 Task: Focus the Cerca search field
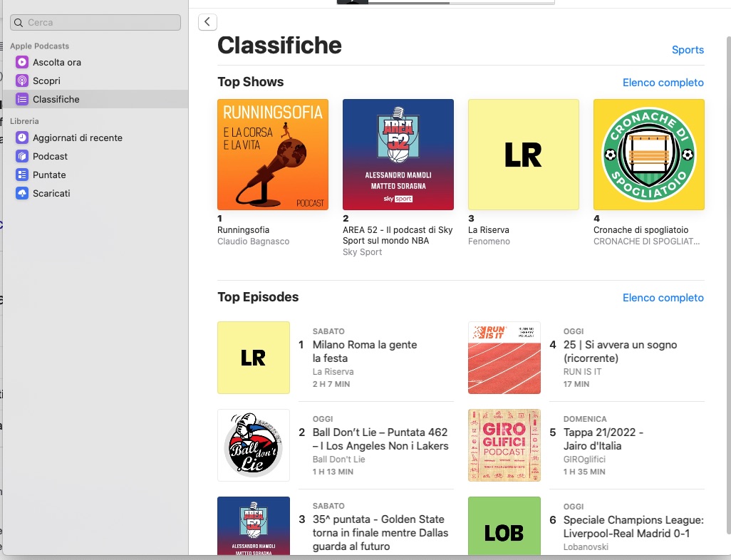95,22
